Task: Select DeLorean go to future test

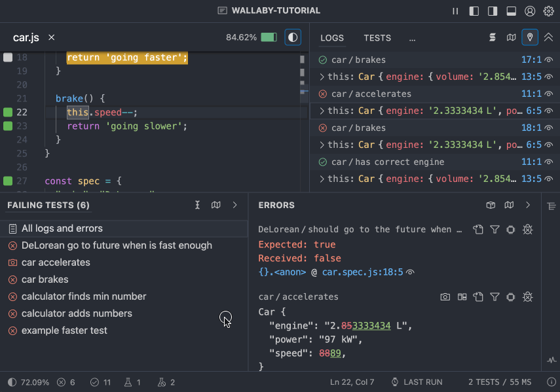Action: coord(124,245)
